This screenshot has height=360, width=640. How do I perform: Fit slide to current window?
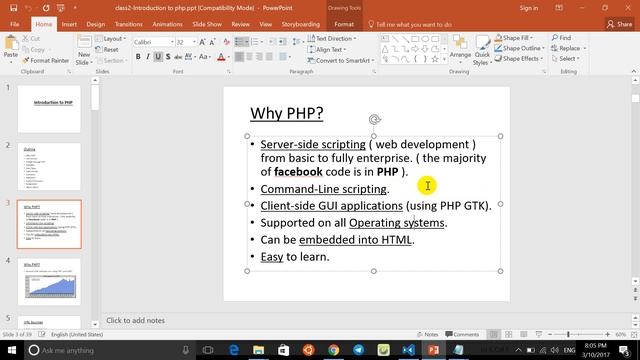point(634,334)
